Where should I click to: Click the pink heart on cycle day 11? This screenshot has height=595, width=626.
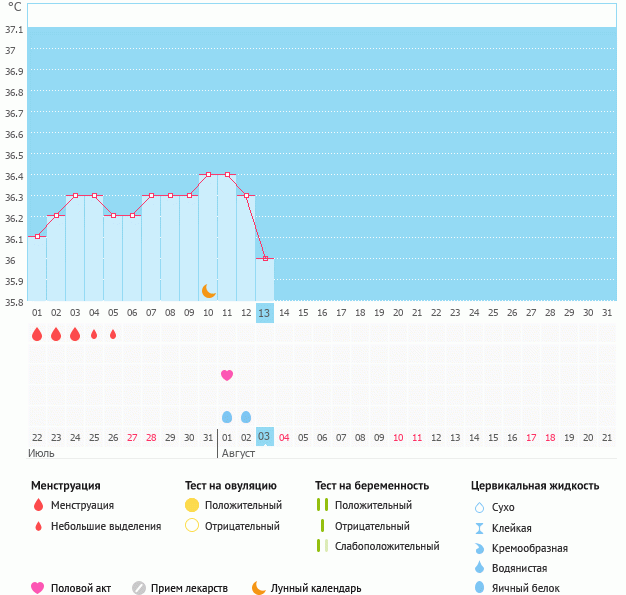(x=227, y=375)
